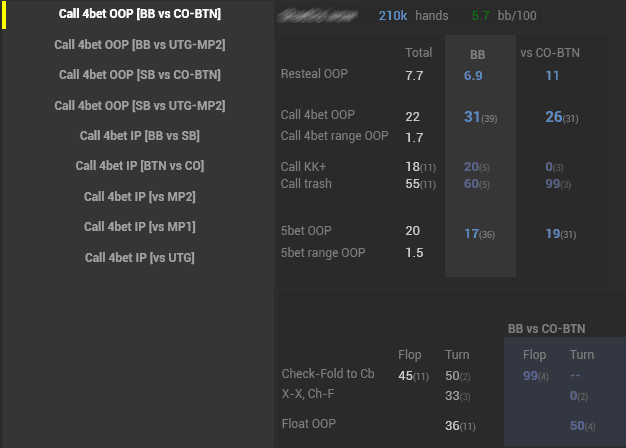Image resolution: width=626 pixels, height=448 pixels.
Task: Select Call 4bet IP [BB vs SB]
Action: pyautogui.click(x=140, y=135)
